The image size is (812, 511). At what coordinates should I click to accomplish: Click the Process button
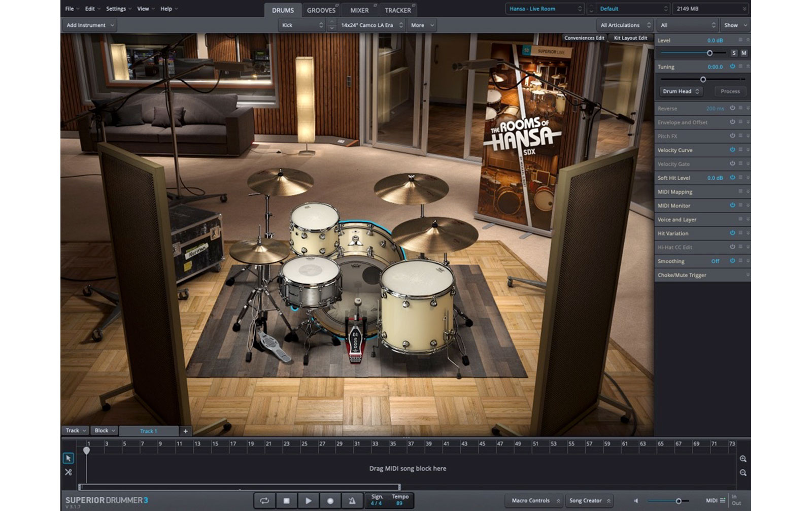(x=730, y=91)
